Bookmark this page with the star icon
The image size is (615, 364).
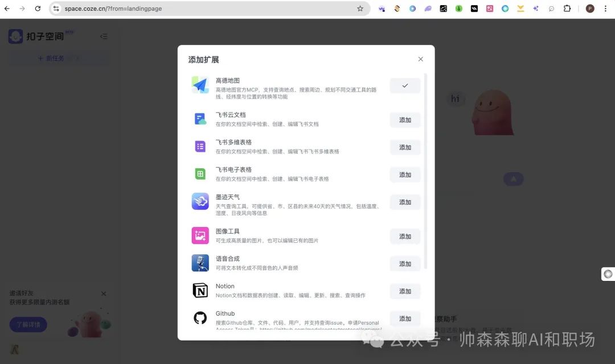(360, 8)
